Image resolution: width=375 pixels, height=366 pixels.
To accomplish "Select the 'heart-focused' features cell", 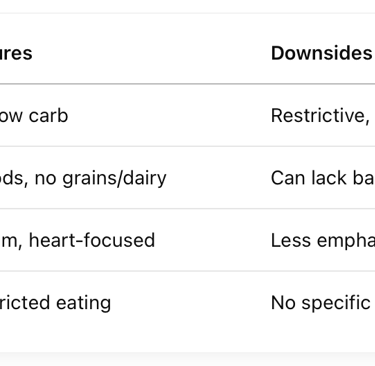I will [x=77, y=240].
